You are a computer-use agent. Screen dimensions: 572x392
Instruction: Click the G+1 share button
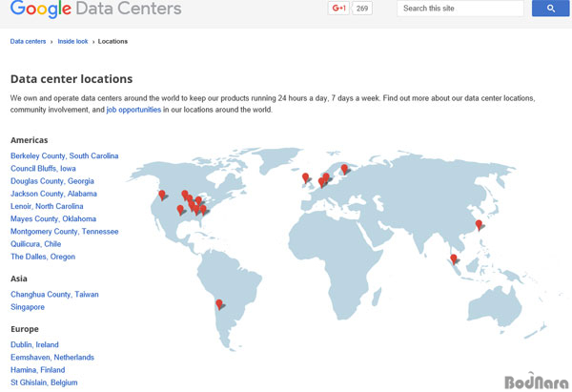click(338, 8)
